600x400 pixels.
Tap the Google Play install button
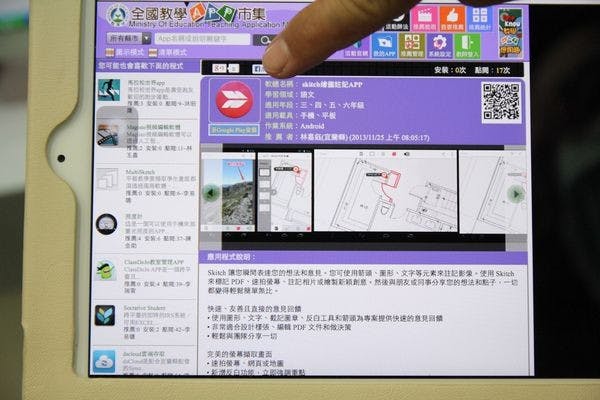tap(234, 130)
